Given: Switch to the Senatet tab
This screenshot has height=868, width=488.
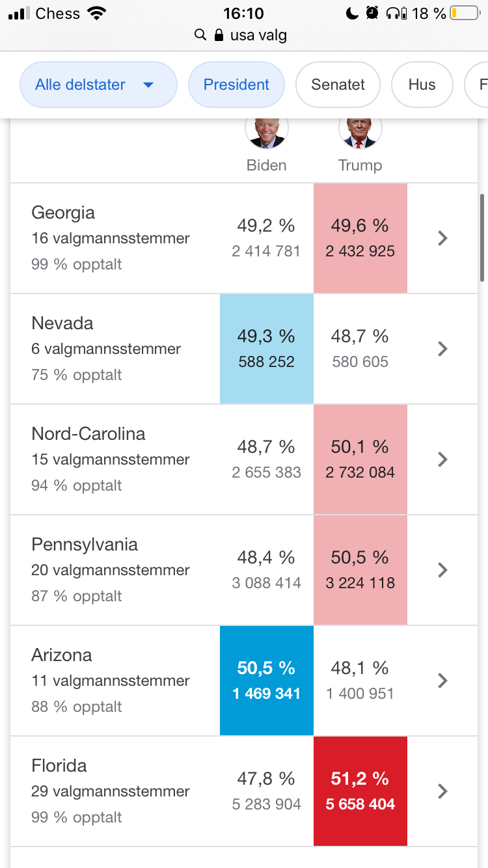Looking at the screenshot, I should (338, 85).
